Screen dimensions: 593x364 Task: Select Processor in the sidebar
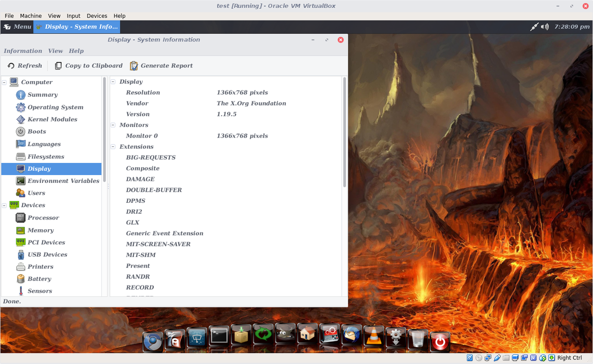click(x=43, y=218)
